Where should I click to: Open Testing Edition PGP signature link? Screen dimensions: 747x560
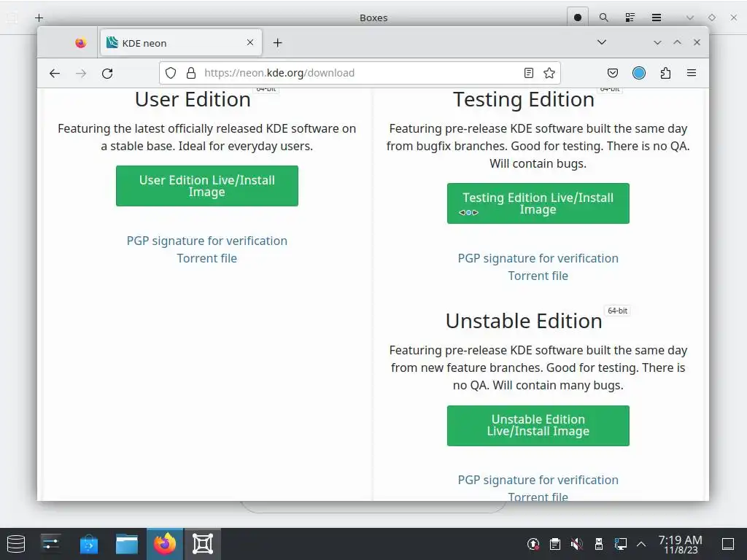(538, 259)
